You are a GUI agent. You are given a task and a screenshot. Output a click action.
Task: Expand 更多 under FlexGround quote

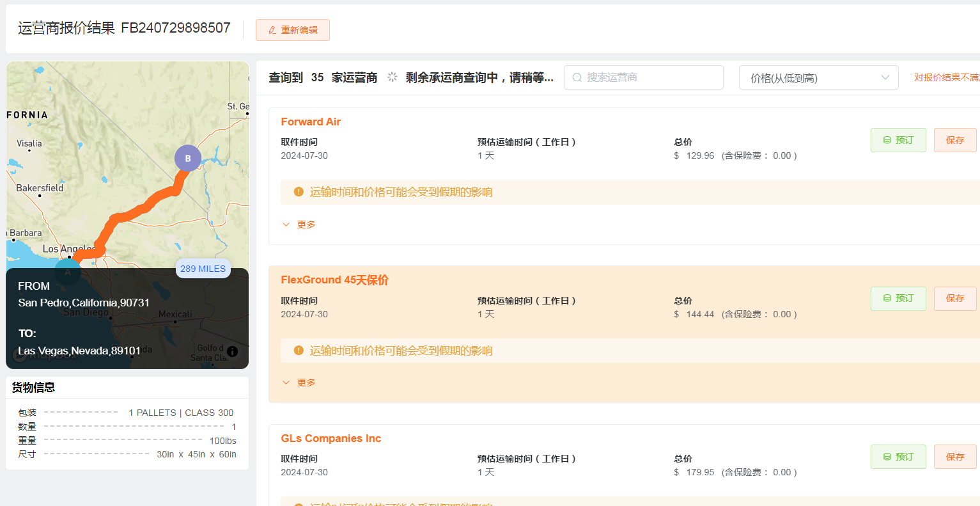click(x=299, y=383)
